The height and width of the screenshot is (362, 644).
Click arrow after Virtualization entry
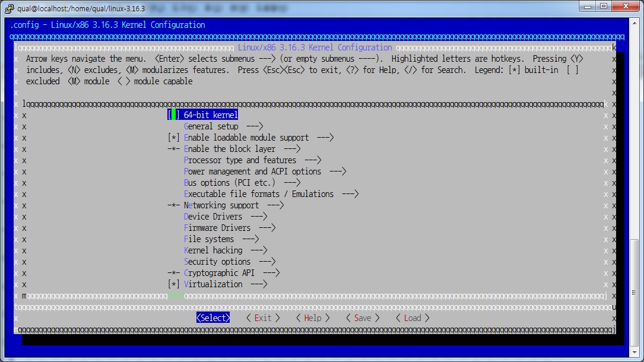click(259, 284)
